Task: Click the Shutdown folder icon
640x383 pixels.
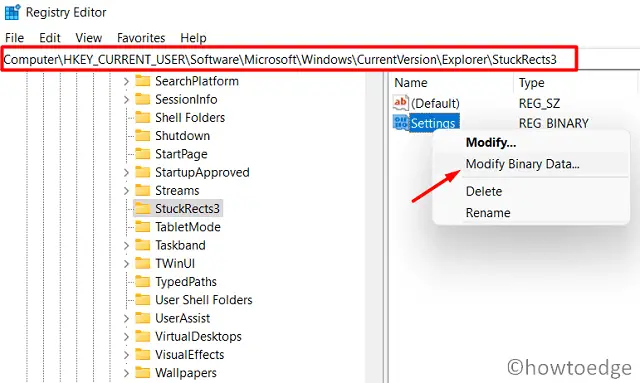Action: click(x=142, y=136)
